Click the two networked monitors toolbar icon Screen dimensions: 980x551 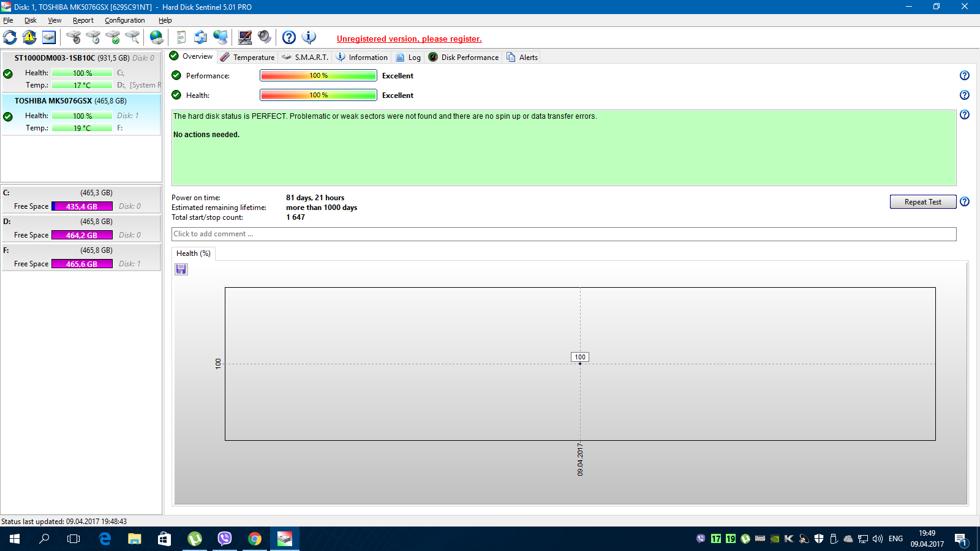pos(221,37)
